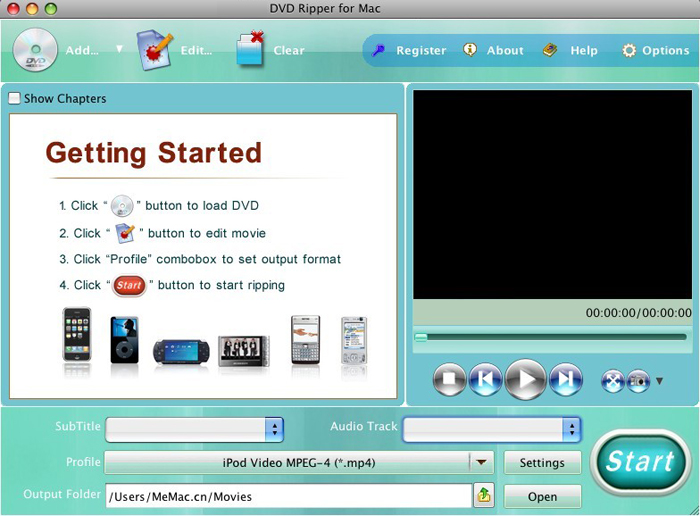Click the black video preview area
The height and width of the screenshot is (516, 700).
[x=552, y=195]
